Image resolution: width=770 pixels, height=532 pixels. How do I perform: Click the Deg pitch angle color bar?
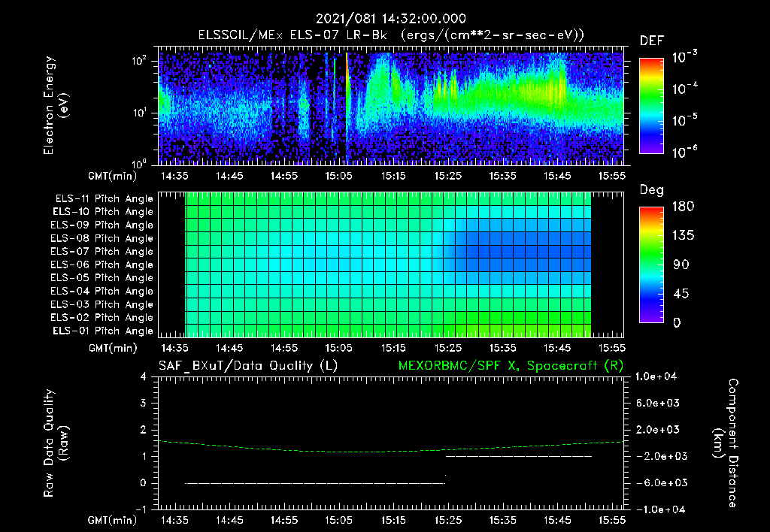[651, 264]
